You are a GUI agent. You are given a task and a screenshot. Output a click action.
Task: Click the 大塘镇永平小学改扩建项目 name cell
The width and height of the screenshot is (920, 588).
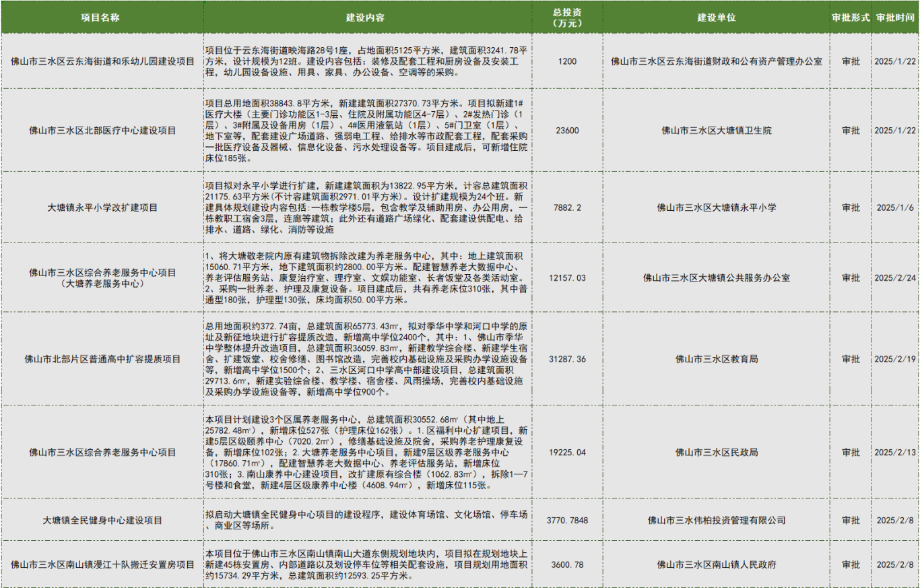point(102,207)
